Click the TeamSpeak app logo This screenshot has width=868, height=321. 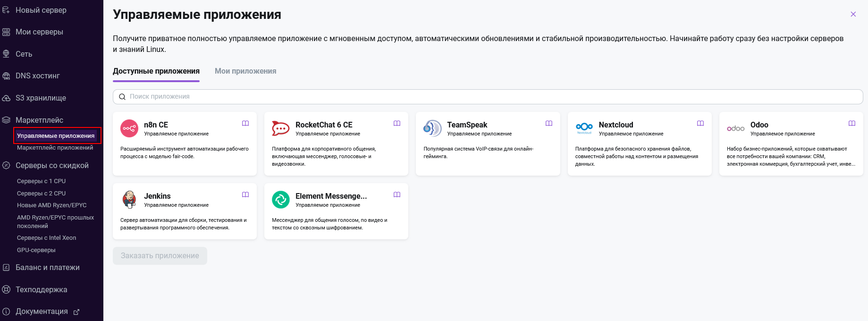pyautogui.click(x=432, y=128)
